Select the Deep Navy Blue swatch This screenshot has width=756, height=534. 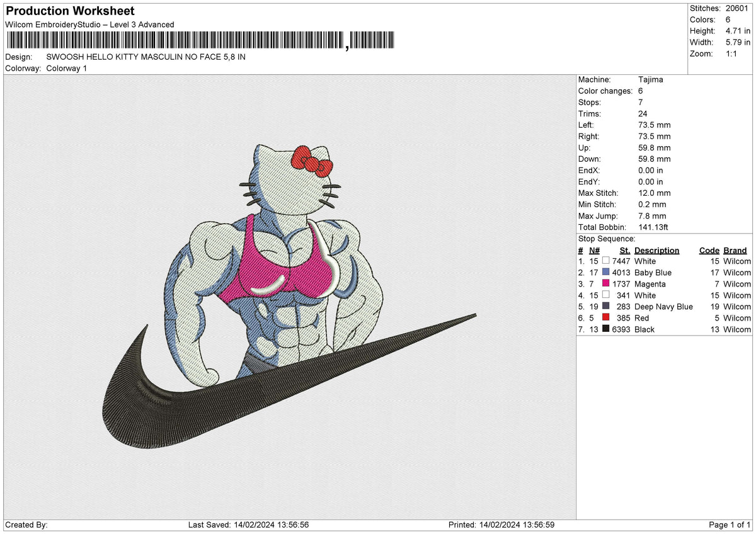pyautogui.click(x=606, y=306)
